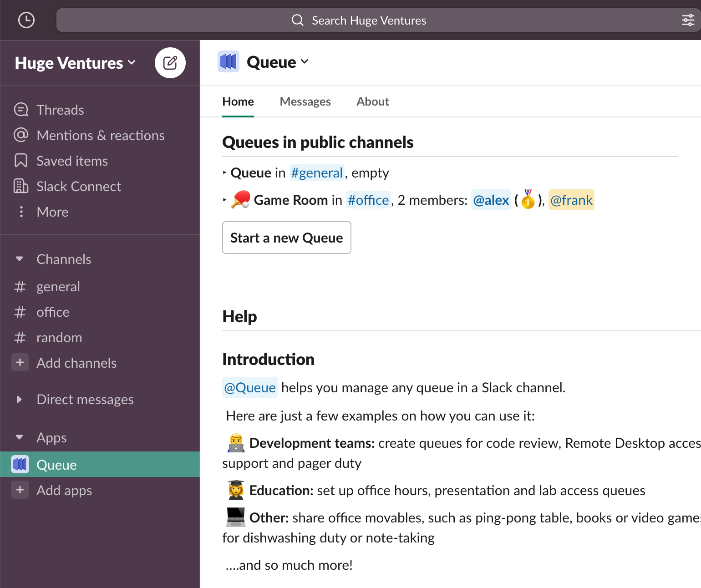Screen dimensions: 701x588
Task: Switch to the Messages tab
Action: 305,101
